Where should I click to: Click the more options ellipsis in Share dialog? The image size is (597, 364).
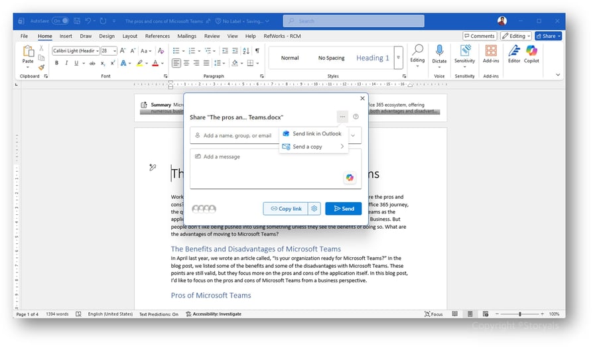[x=342, y=117]
